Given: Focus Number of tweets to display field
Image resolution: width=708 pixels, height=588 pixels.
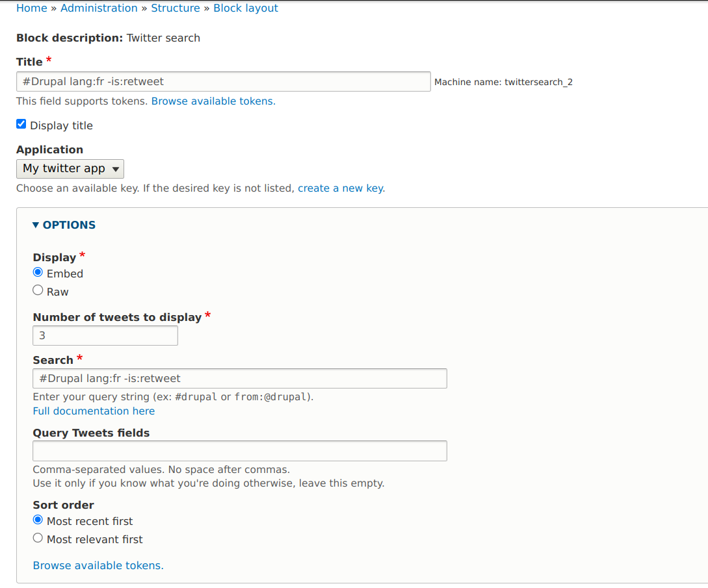Looking at the screenshot, I should coord(105,336).
